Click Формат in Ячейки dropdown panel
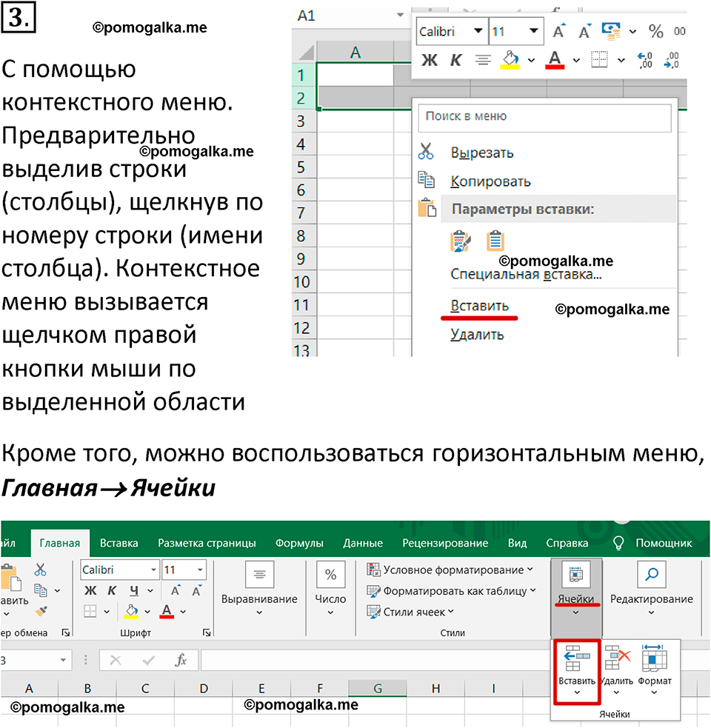This screenshot has height=728, width=711. pyautogui.click(x=655, y=671)
